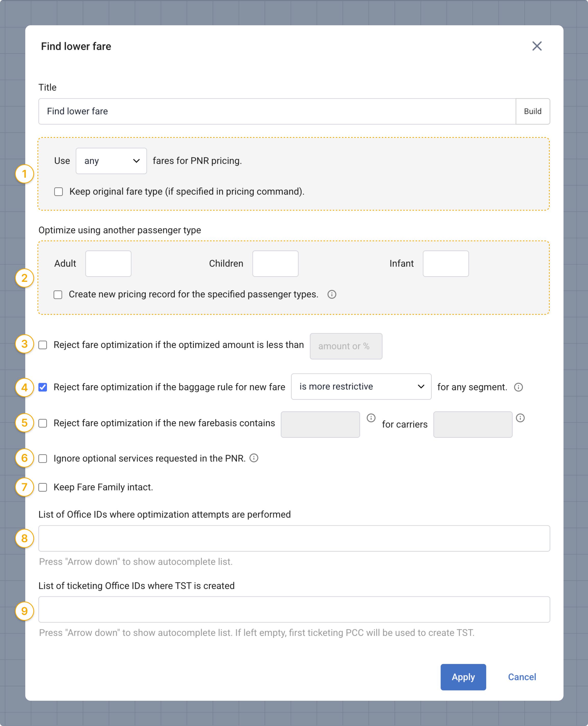588x726 pixels.
Task: Expand the 'is more restrictive' dropdown
Action: point(361,386)
